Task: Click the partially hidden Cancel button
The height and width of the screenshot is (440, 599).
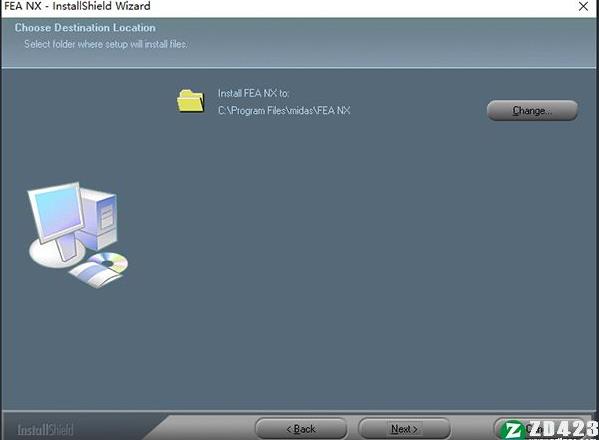Action: (535, 429)
